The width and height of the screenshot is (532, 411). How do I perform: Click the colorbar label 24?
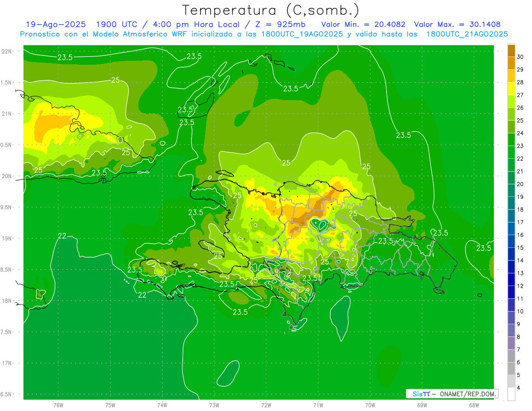pyautogui.click(x=520, y=133)
